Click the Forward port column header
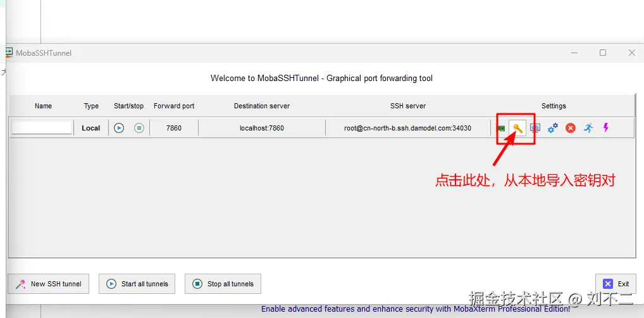644x318 pixels. coord(174,106)
